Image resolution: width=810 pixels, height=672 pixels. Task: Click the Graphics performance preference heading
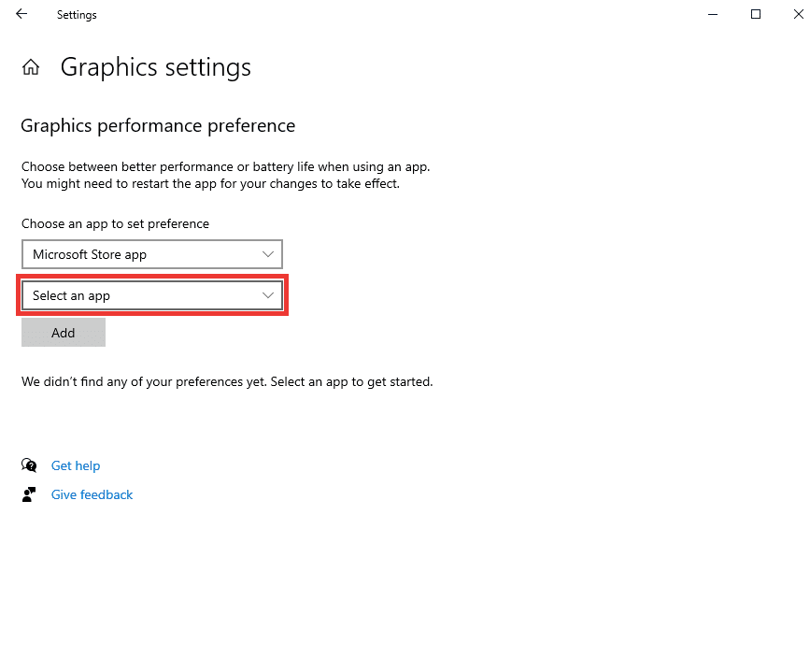click(x=158, y=126)
